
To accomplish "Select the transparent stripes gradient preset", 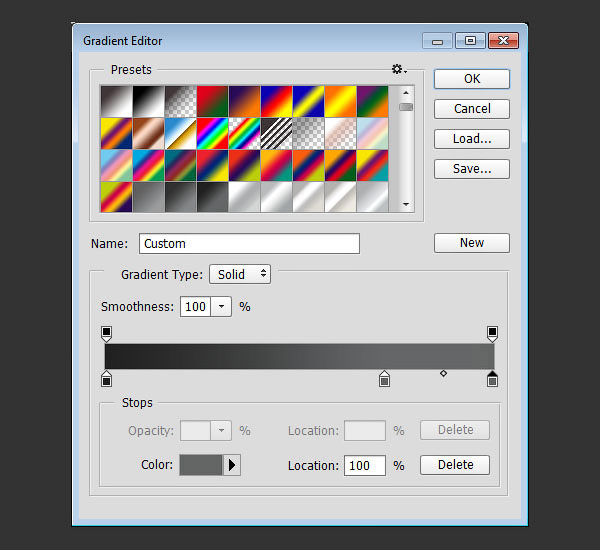I will pyautogui.click(x=276, y=133).
